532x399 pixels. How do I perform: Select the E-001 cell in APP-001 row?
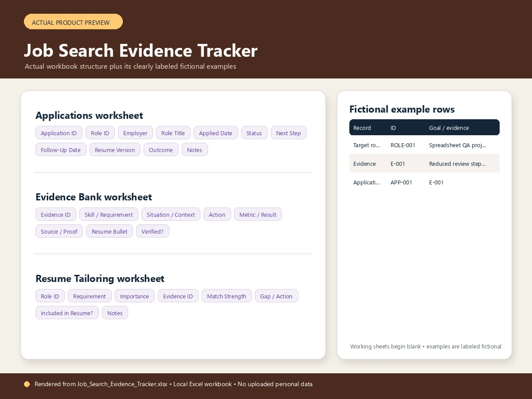click(x=436, y=182)
